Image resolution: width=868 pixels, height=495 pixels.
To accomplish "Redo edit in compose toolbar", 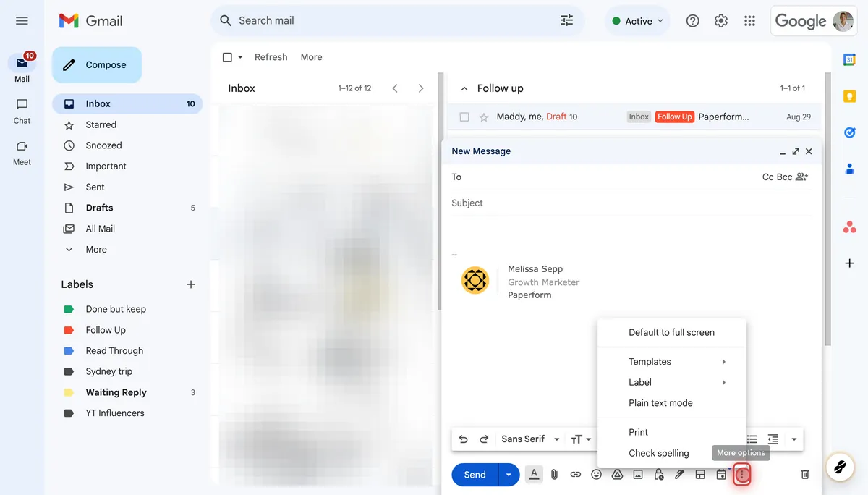I will [x=484, y=439].
